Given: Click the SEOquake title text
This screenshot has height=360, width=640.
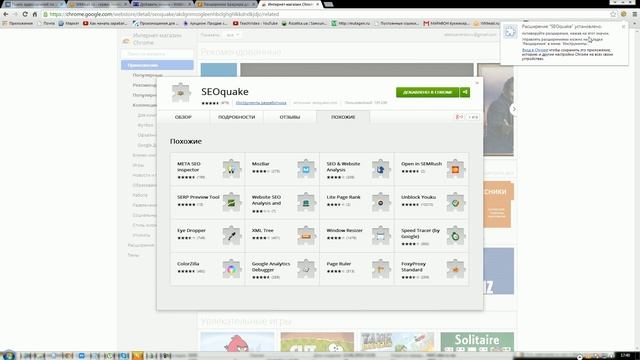Looking at the screenshot, I should coord(225,92).
